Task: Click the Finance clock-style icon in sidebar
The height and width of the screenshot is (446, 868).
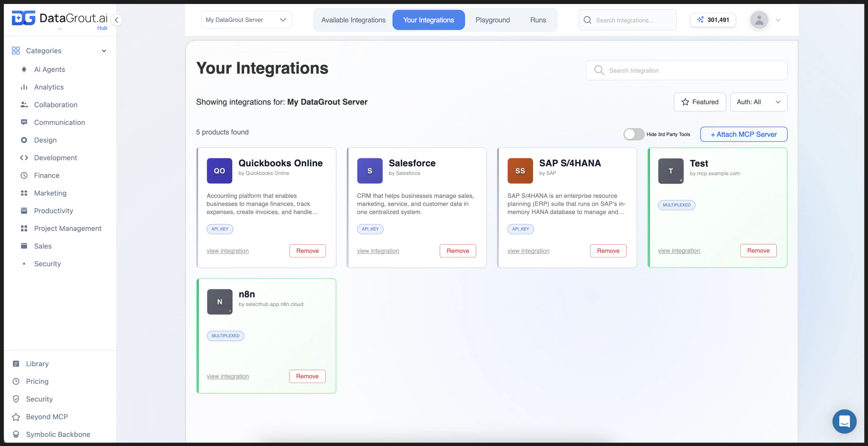Action: click(24, 175)
